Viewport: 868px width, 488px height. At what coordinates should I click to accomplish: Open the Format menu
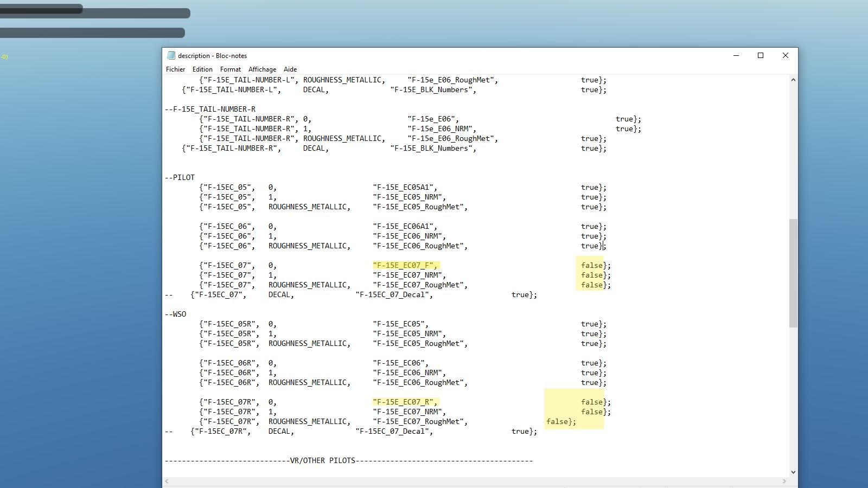231,69
